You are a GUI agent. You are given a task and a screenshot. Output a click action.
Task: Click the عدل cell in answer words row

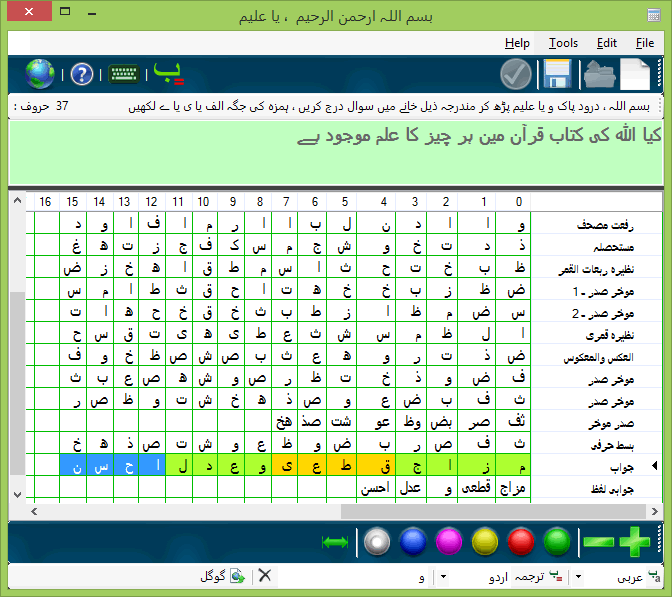coord(411,487)
